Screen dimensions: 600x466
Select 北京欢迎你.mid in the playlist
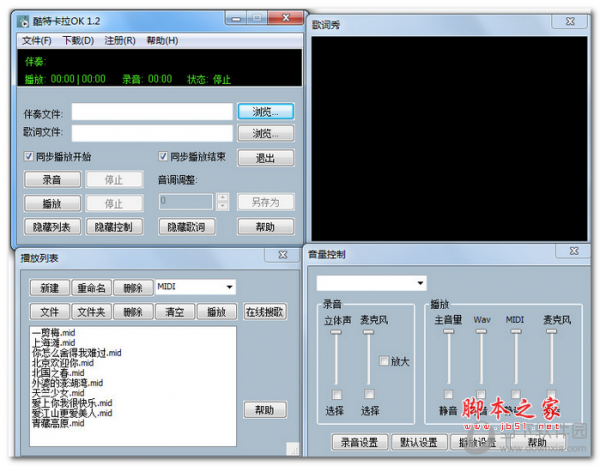pos(63,362)
